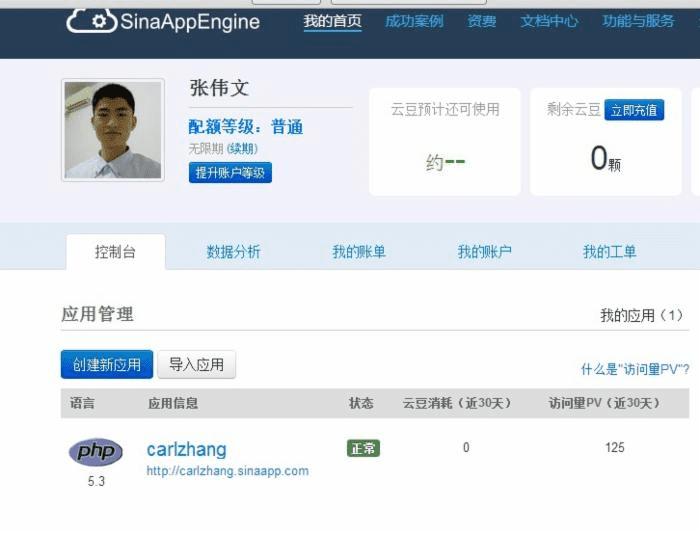Click the 创建新应用 button

click(107, 364)
